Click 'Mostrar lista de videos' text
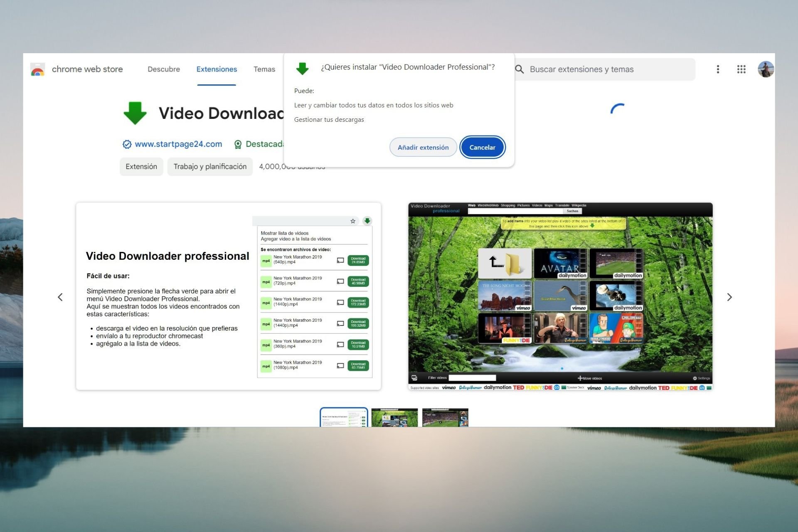798x532 pixels. [285, 233]
